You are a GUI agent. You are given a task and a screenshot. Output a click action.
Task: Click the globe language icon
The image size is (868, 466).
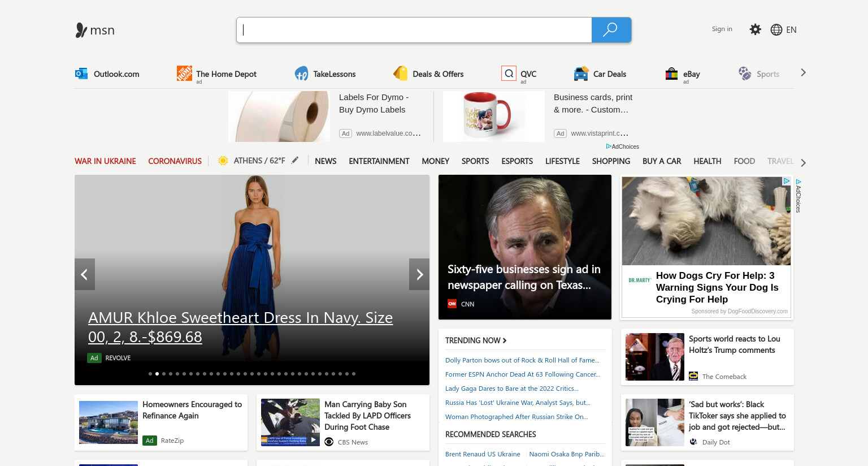[776, 30]
